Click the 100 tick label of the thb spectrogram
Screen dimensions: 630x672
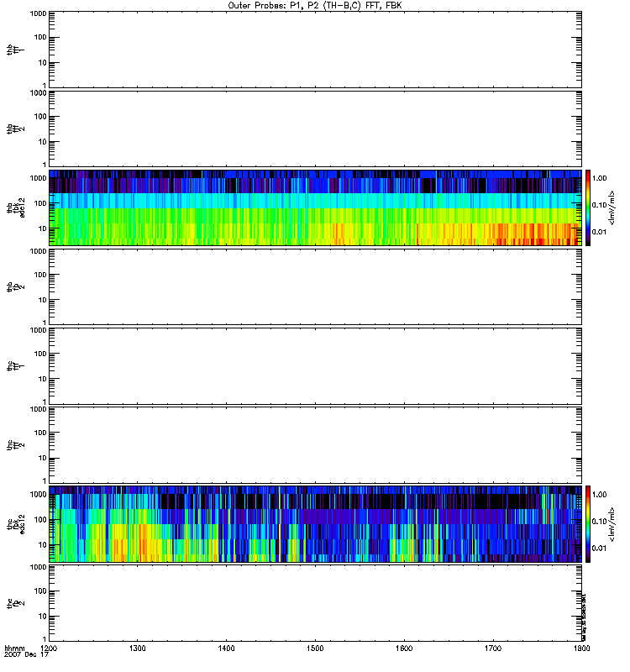point(40,203)
